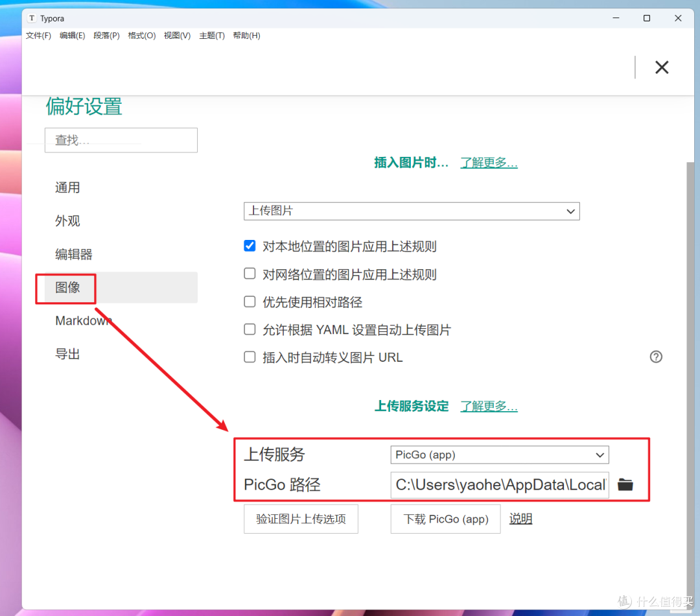The image size is (700, 616).
Task: Open the 主题(T) menu
Action: click(211, 36)
